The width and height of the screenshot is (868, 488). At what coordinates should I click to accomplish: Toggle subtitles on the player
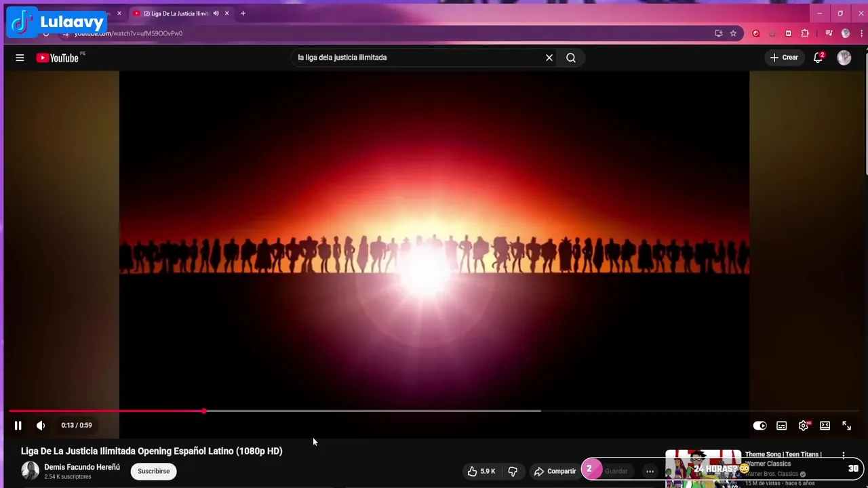(782, 426)
